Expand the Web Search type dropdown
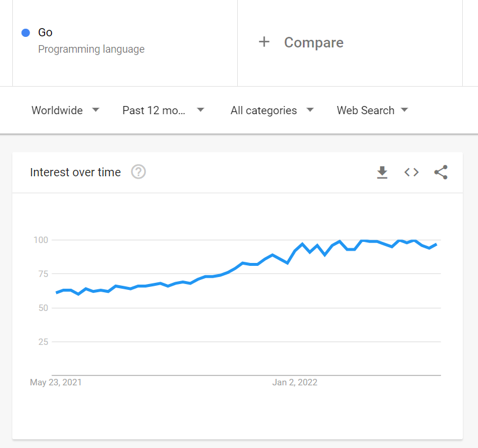This screenshot has height=448, width=478. [372, 110]
